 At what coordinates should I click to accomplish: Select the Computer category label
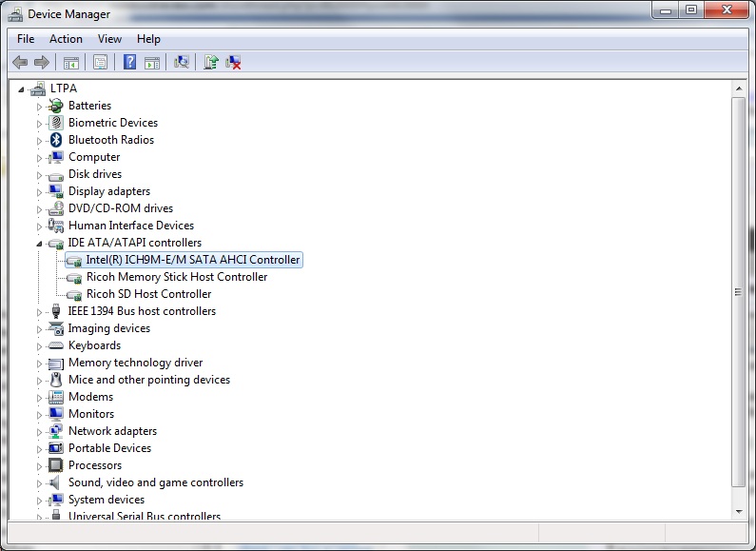click(94, 157)
